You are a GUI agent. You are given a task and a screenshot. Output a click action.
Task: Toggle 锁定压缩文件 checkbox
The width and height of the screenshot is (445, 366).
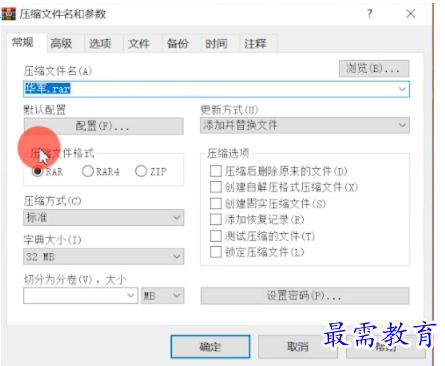(x=216, y=252)
